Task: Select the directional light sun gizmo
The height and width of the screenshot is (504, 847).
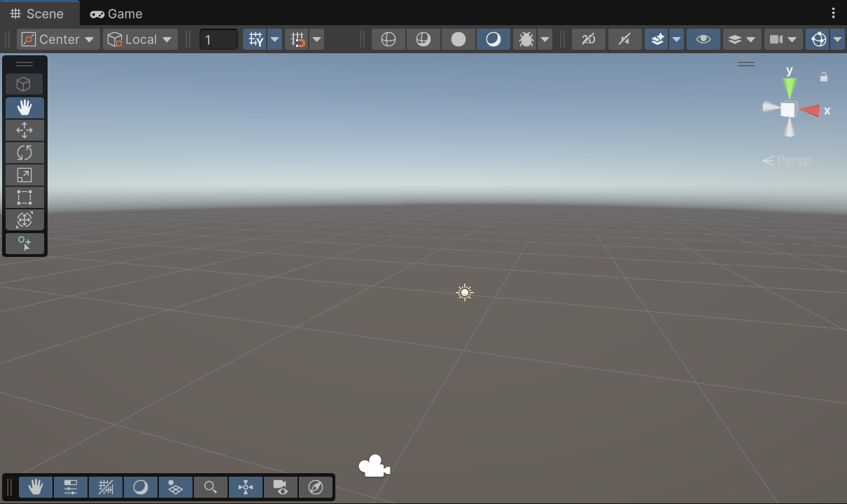Action: click(x=465, y=293)
